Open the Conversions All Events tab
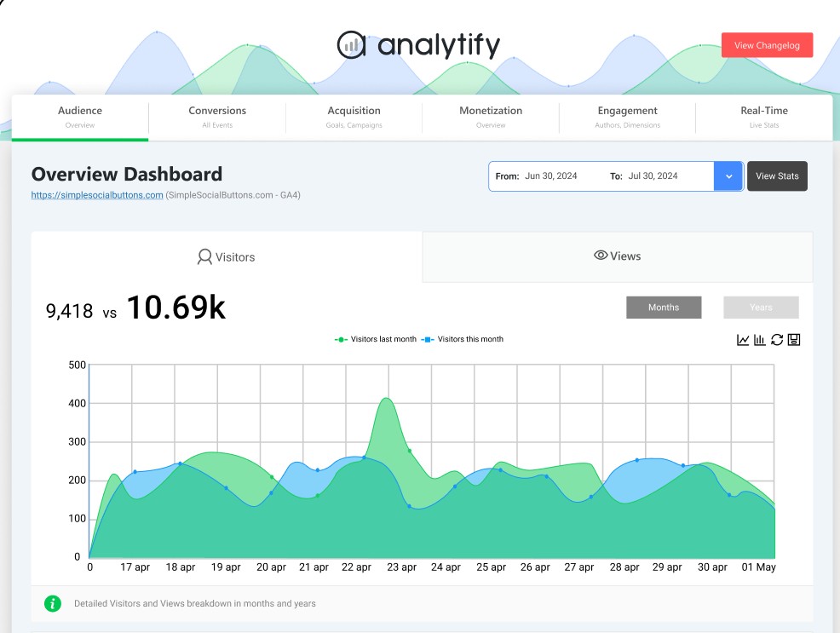The width and height of the screenshot is (840, 633). tap(217, 118)
